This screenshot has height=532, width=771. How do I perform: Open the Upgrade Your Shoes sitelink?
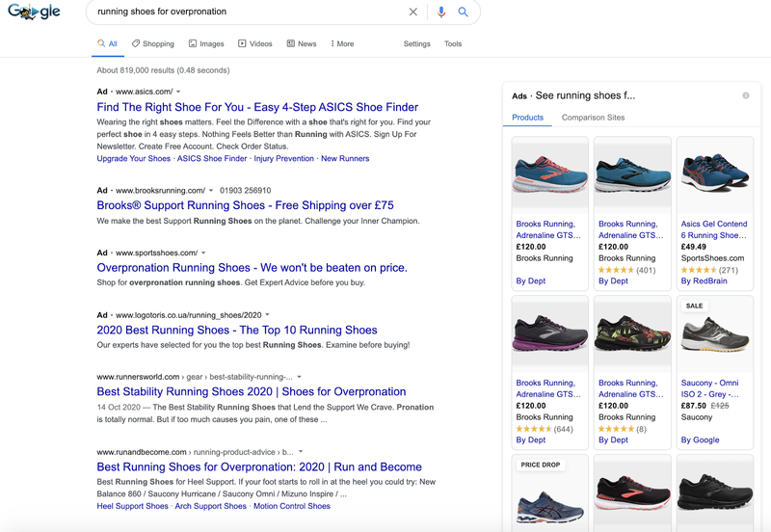pyautogui.click(x=134, y=158)
